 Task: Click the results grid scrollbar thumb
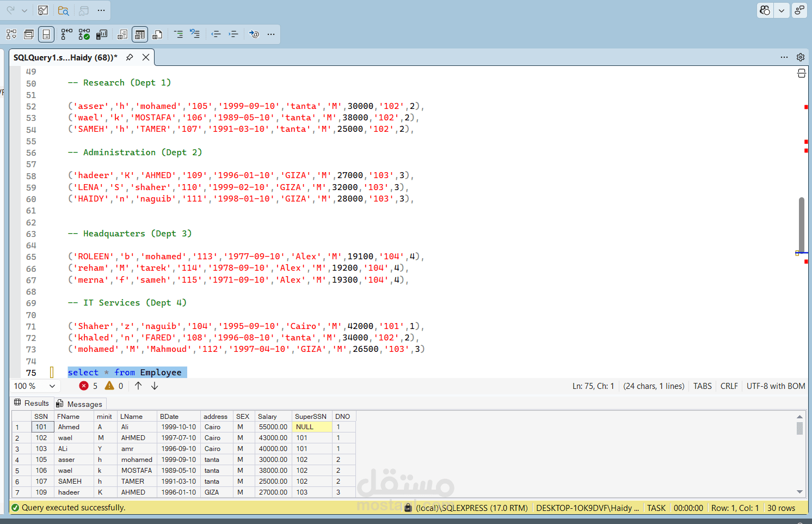point(799,428)
